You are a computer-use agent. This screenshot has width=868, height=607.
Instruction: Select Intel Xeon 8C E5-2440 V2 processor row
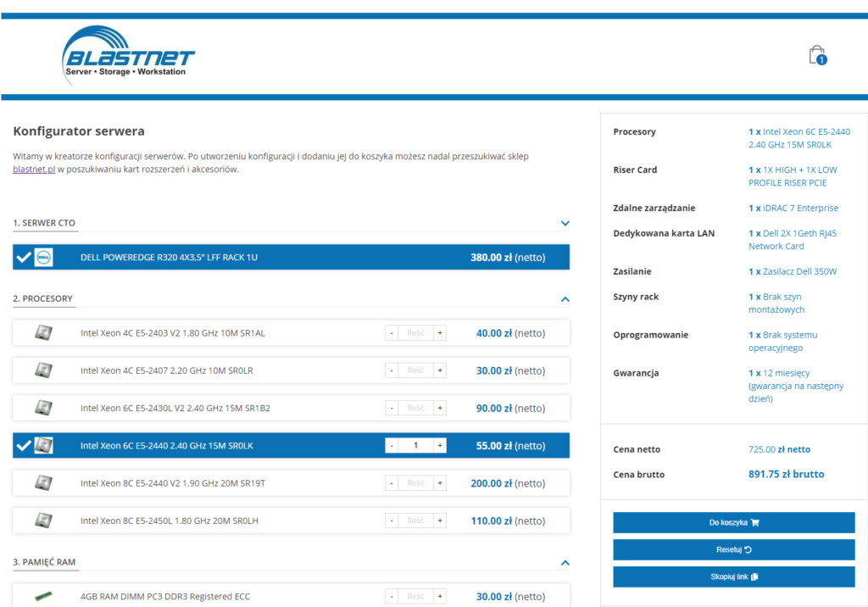click(292, 483)
